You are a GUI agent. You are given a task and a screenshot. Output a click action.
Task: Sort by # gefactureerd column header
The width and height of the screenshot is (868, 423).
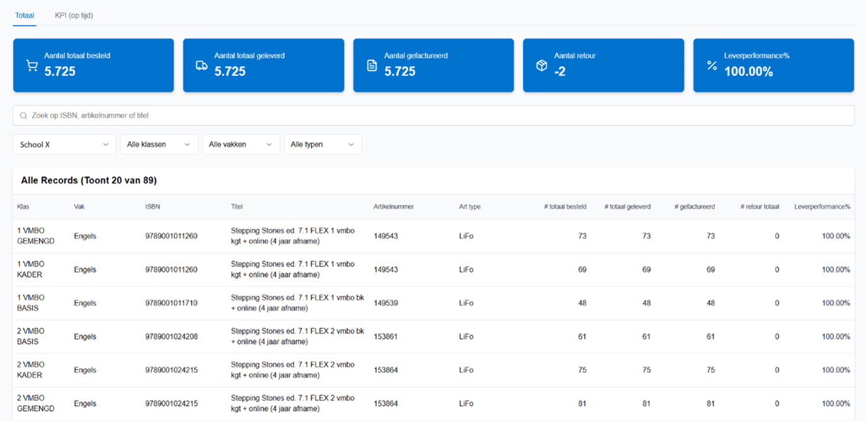click(695, 206)
